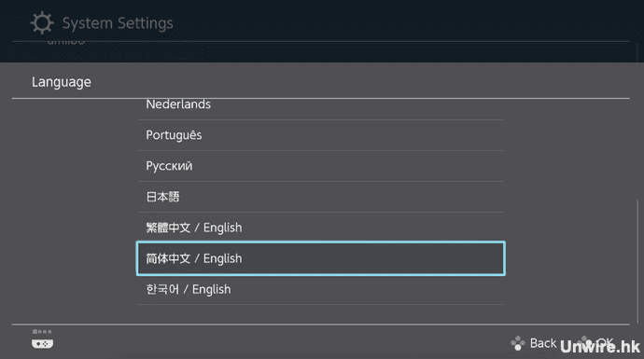Click the OK label behind the watermark
This screenshot has width=644, height=359.
click(x=605, y=342)
